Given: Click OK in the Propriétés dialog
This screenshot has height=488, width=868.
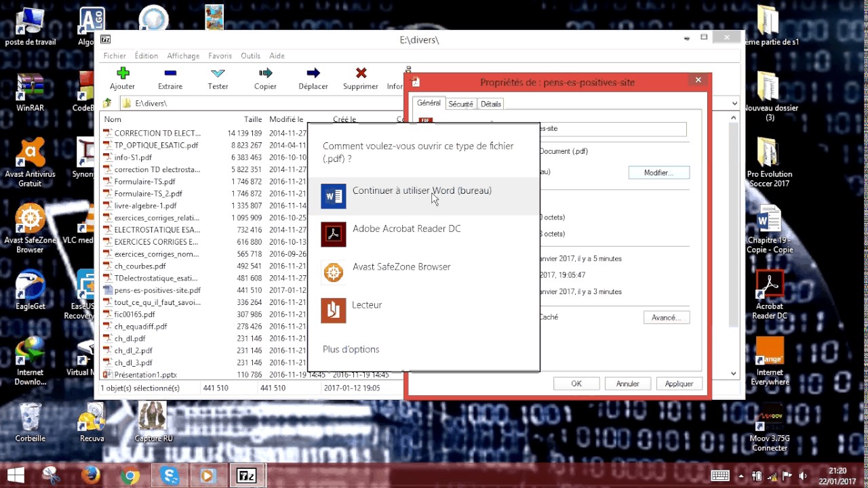Looking at the screenshot, I should pos(576,384).
